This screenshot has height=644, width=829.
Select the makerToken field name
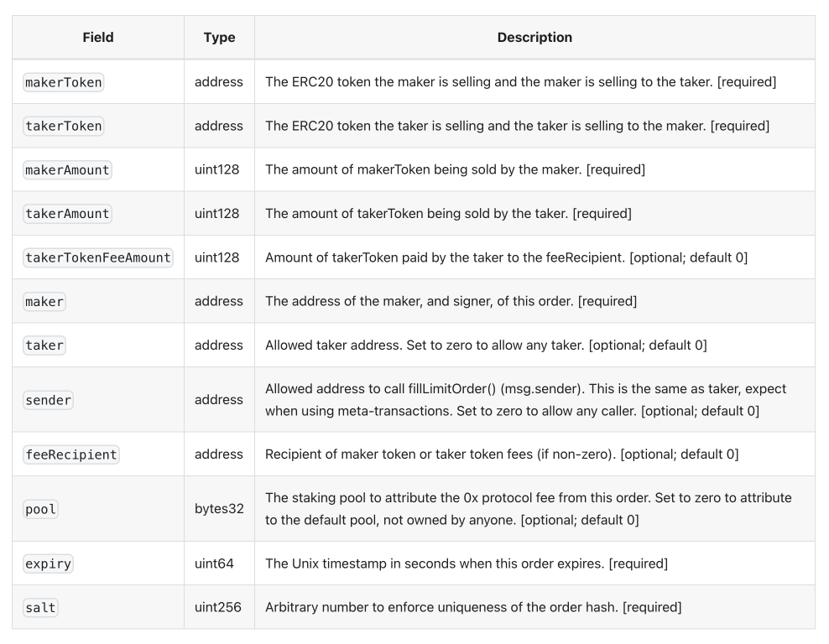click(64, 82)
